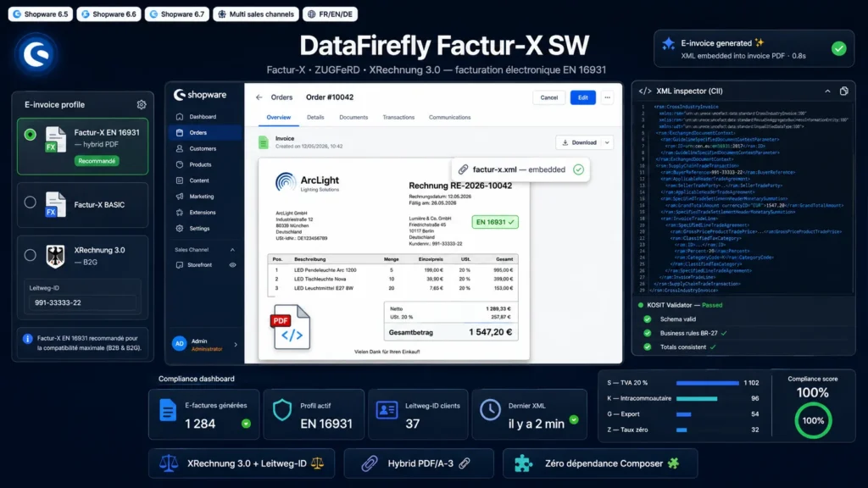Click the Factur-X BASIC file icon
Image resolution: width=868 pixels, height=488 pixels.
coord(55,204)
